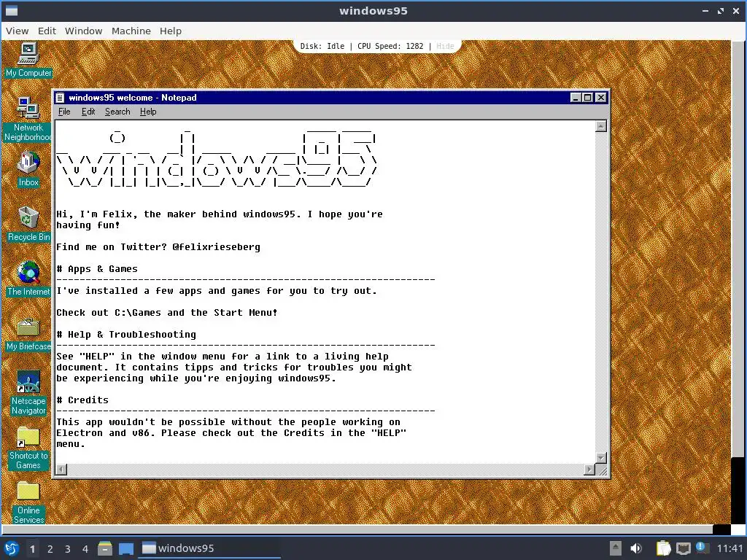
Task: Click the removable media eject tray icon
Action: (616, 548)
